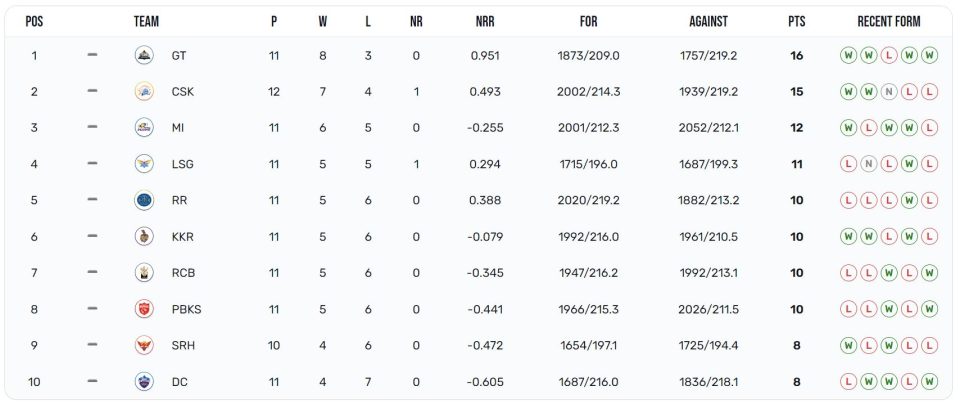This screenshot has width=960, height=404.
Task: Open the KKR team logo
Action: pos(144,236)
